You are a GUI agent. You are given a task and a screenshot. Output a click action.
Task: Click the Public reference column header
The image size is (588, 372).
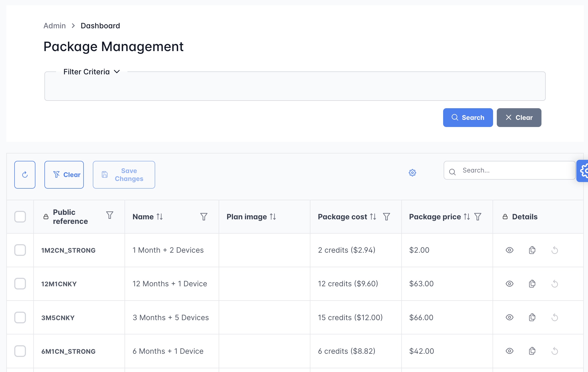tap(79, 217)
